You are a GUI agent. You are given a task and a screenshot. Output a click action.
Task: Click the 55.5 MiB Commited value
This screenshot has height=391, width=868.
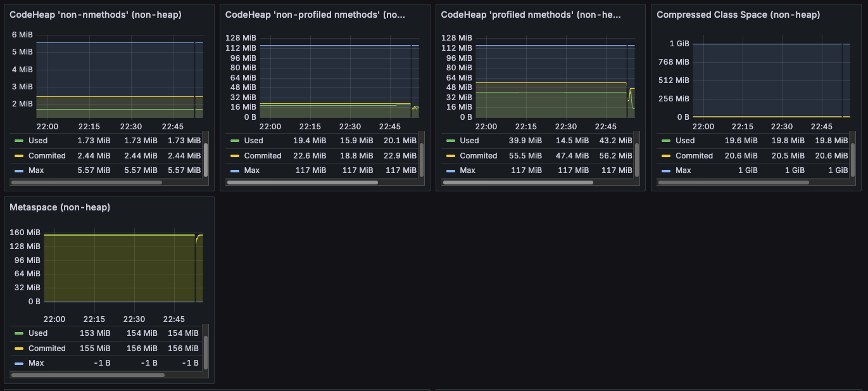(525, 155)
